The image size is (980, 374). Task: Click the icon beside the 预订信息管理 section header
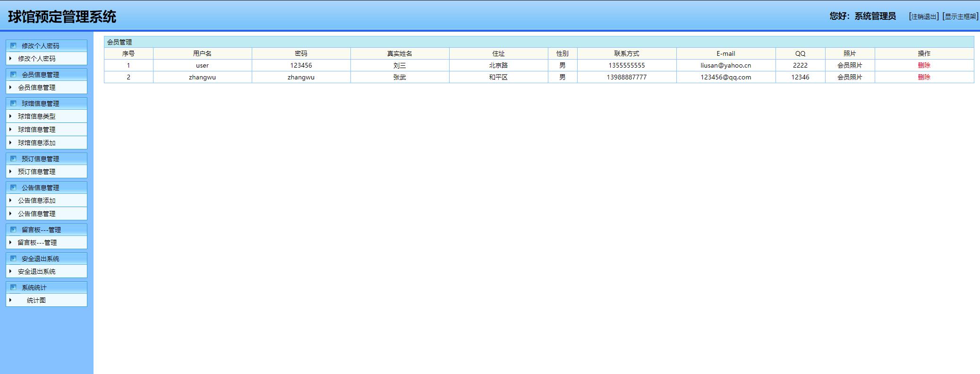(x=13, y=159)
